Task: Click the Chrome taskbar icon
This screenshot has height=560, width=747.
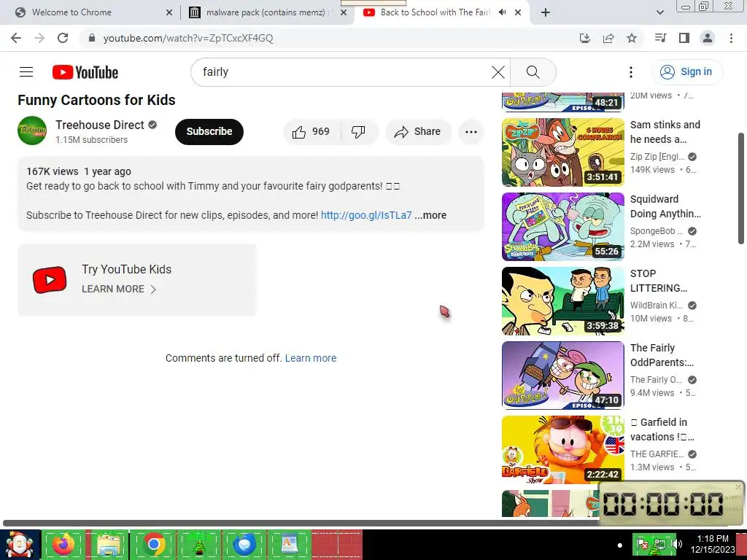Action: click(153, 545)
